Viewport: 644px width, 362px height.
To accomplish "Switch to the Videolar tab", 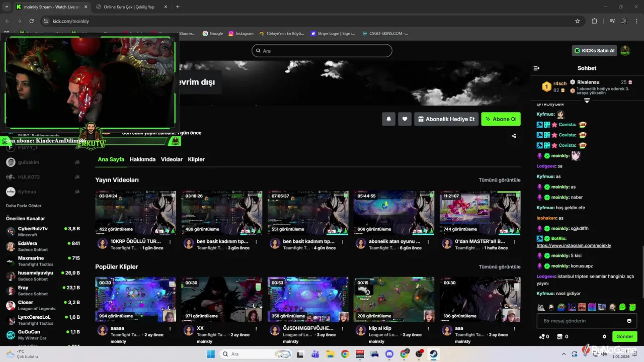I will coord(172,159).
